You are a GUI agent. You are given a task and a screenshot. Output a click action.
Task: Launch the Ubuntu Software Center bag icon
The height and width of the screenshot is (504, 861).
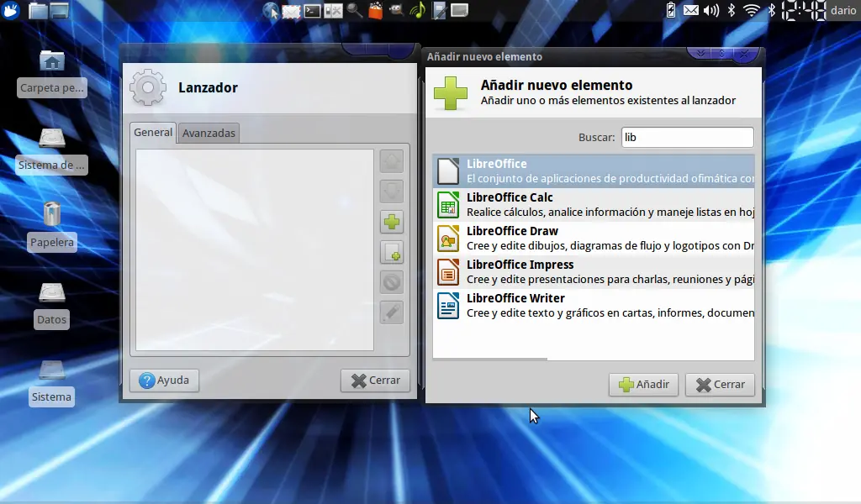tap(376, 10)
